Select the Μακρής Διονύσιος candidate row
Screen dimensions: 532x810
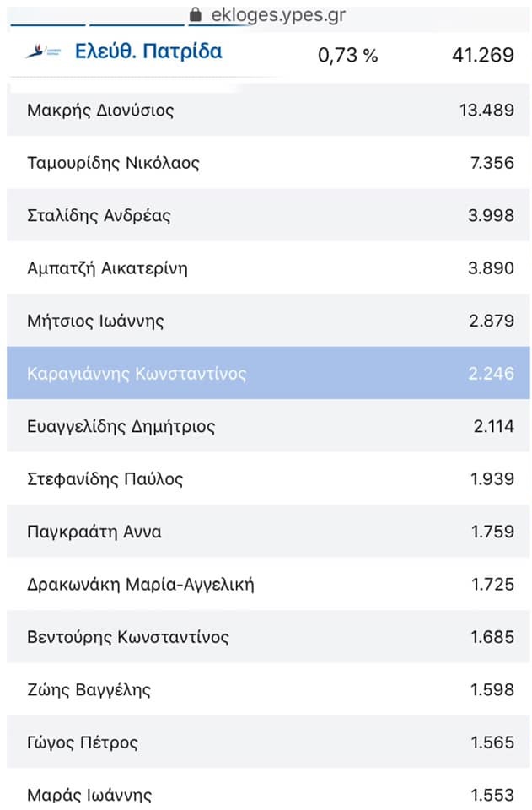268,110
